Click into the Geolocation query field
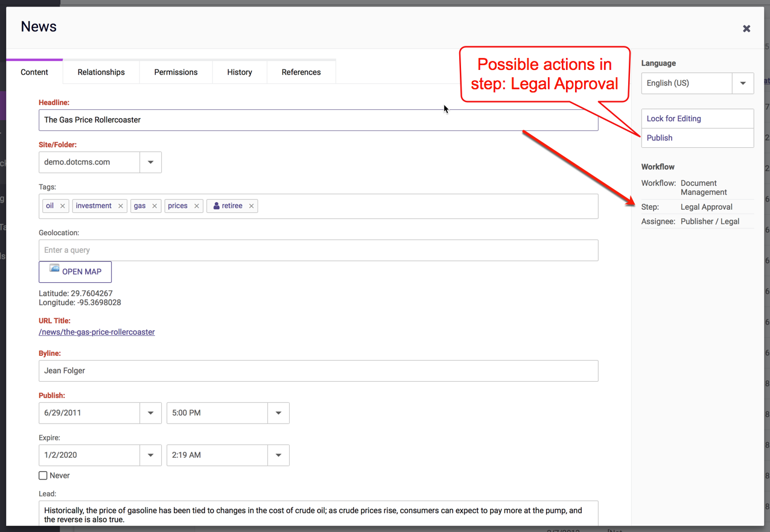 coord(318,250)
